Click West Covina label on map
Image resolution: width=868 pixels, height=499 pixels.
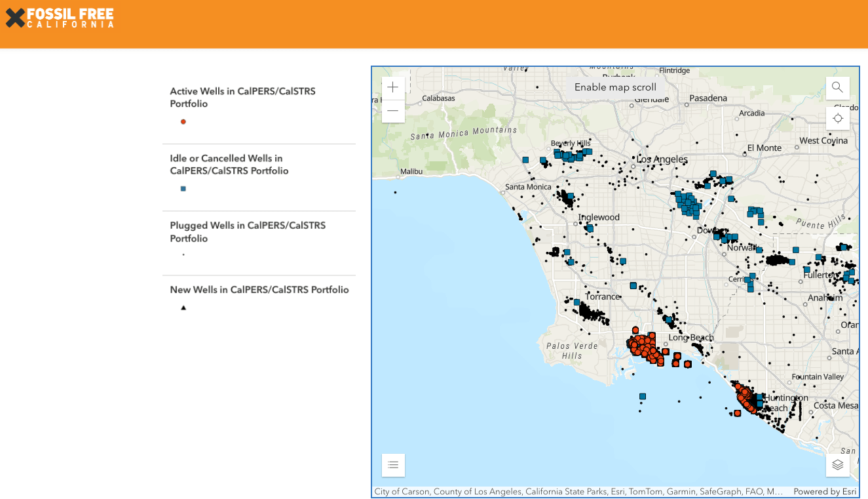823,140
